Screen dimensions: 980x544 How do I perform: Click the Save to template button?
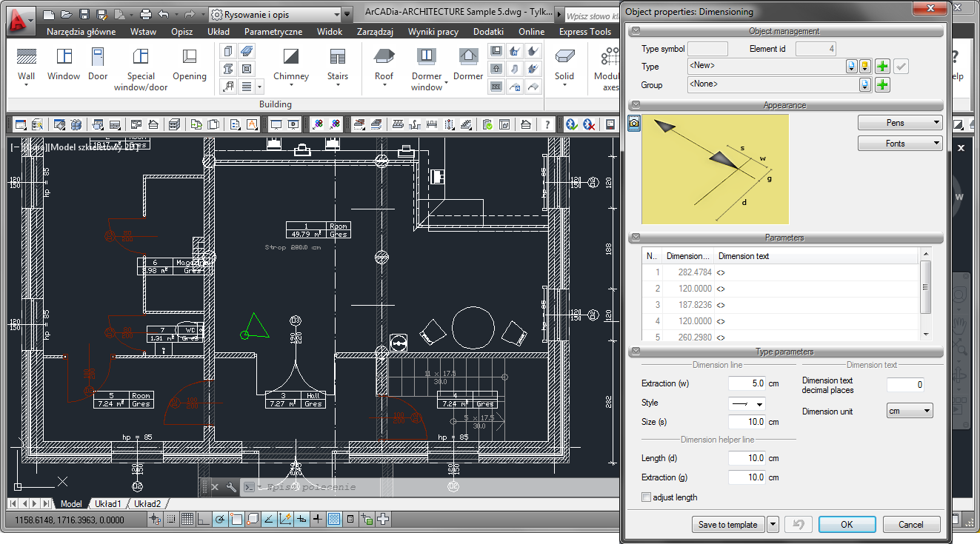727,525
